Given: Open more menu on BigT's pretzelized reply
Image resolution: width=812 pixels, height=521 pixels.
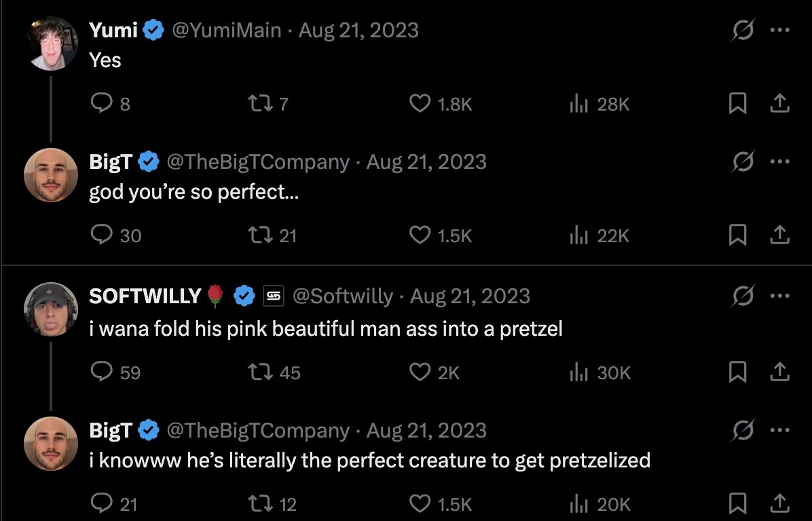Looking at the screenshot, I should pos(779,430).
